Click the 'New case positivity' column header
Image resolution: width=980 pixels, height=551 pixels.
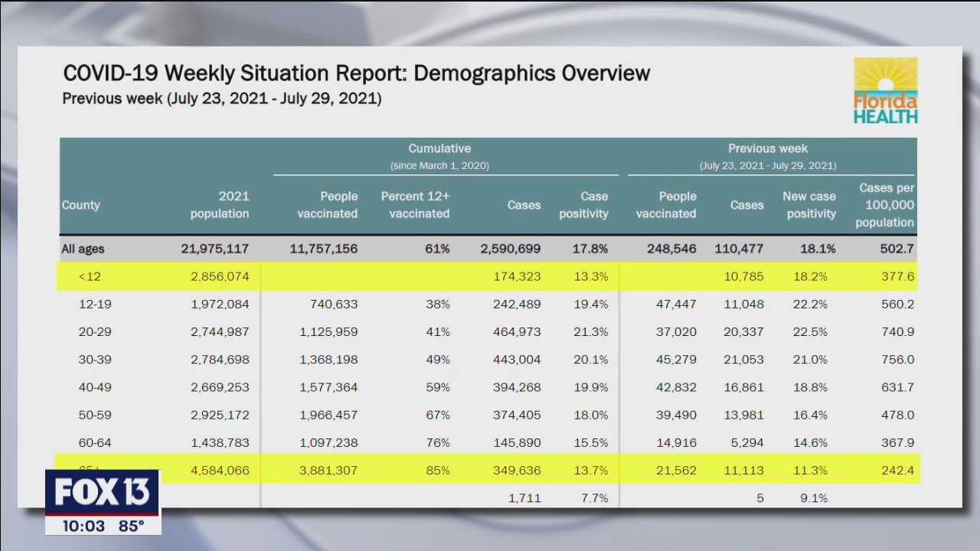click(x=809, y=205)
